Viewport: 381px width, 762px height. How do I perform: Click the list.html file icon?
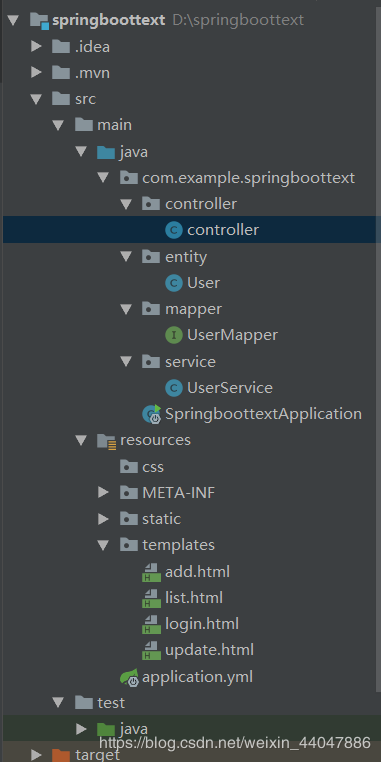pyautogui.click(x=151, y=598)
